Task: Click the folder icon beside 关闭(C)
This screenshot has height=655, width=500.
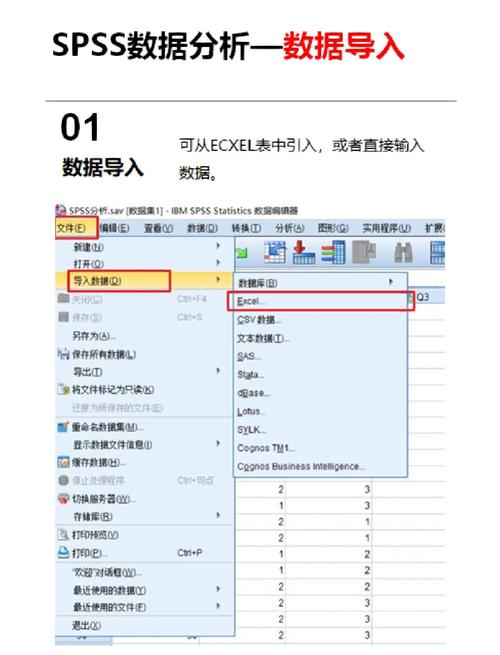Action: tap(63, 298)
